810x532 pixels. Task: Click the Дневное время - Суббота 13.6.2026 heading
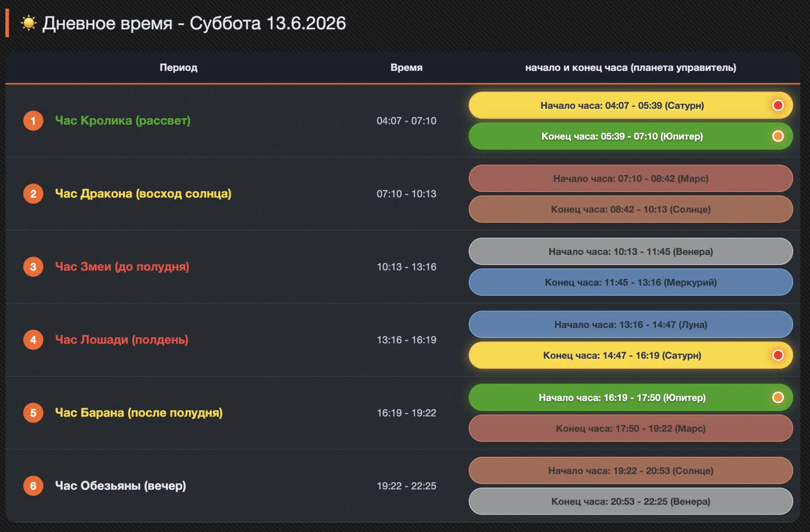click(194, 23)
